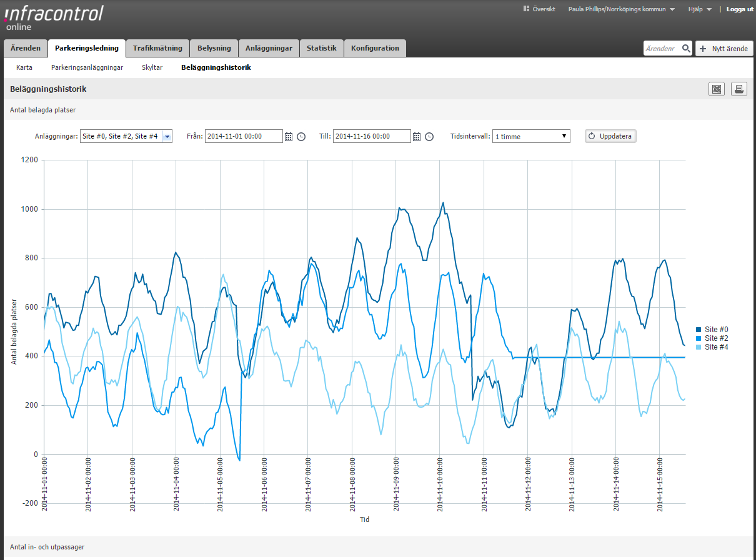Image resolution: width=756 pixels, height=560 pixels.
Task: Click the -200 y-axis value
Action: coord(30,503)
